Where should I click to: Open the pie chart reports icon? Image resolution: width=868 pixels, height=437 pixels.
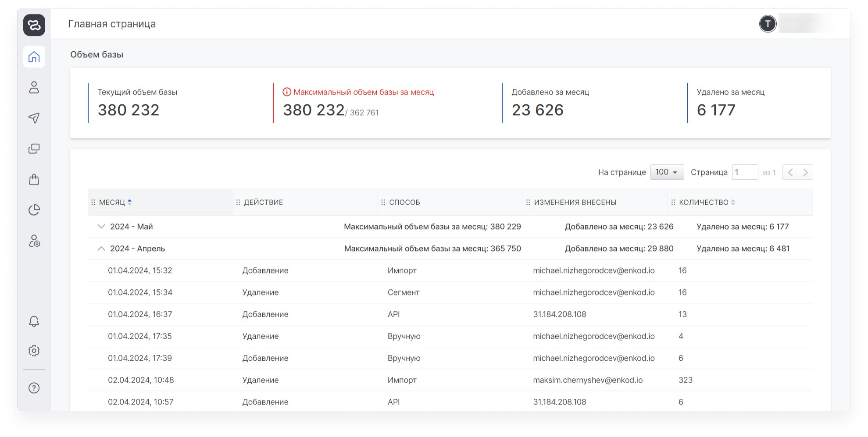(x=34, y=210)
